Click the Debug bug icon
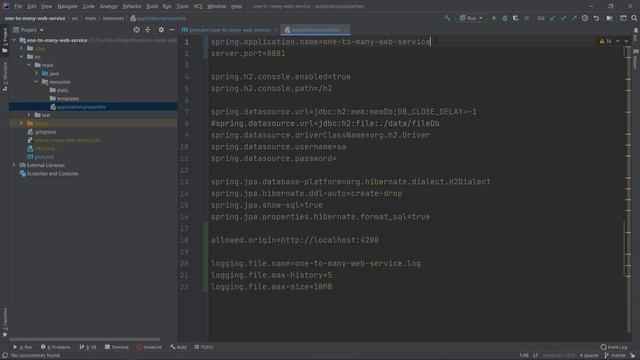 [x=505, y=18]
